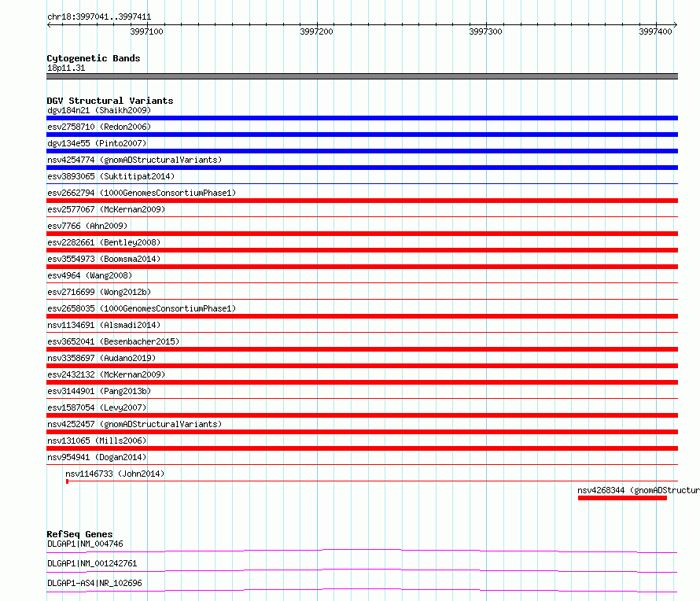Open variant esv3144901 (Pang2013b)
The image size is (700, 601).
tap(99, 391)
